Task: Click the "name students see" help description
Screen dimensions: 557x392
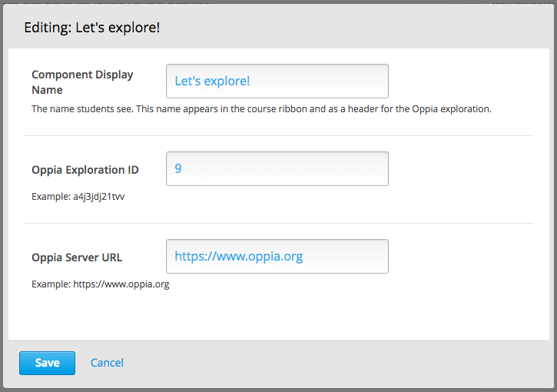Action: click(x=261, y=109)
